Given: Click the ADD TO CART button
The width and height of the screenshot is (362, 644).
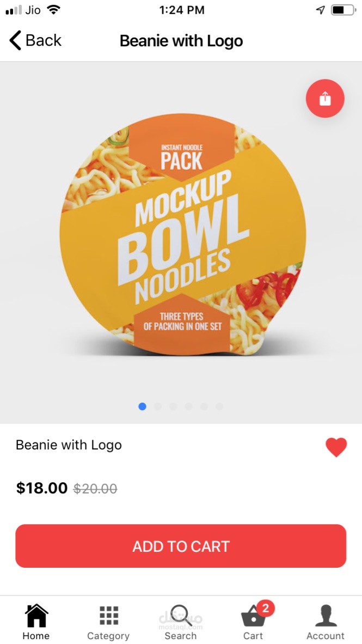Looking at the screenshot, I should point(181,546).
